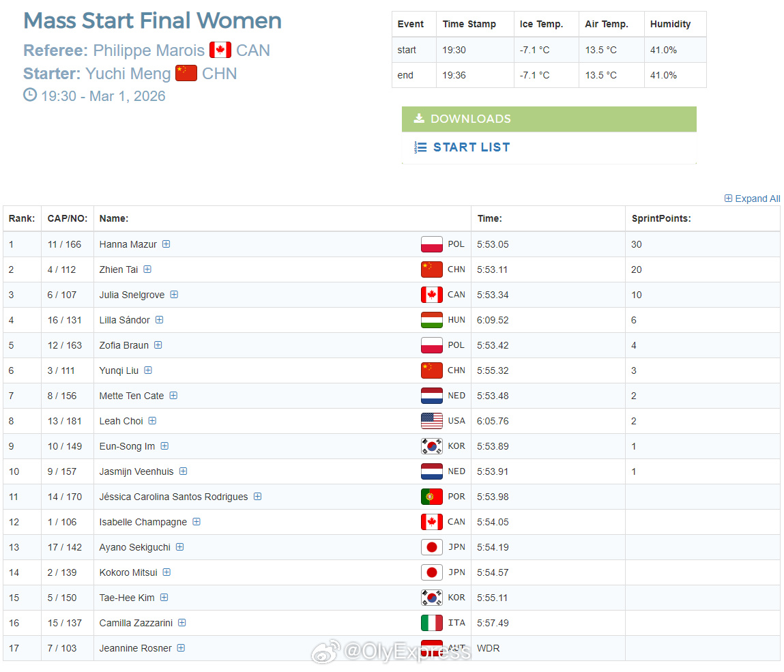Click the green Downloads header bar
The height and width of the screenshot is (672, 784).
click(x=549, y=119)
